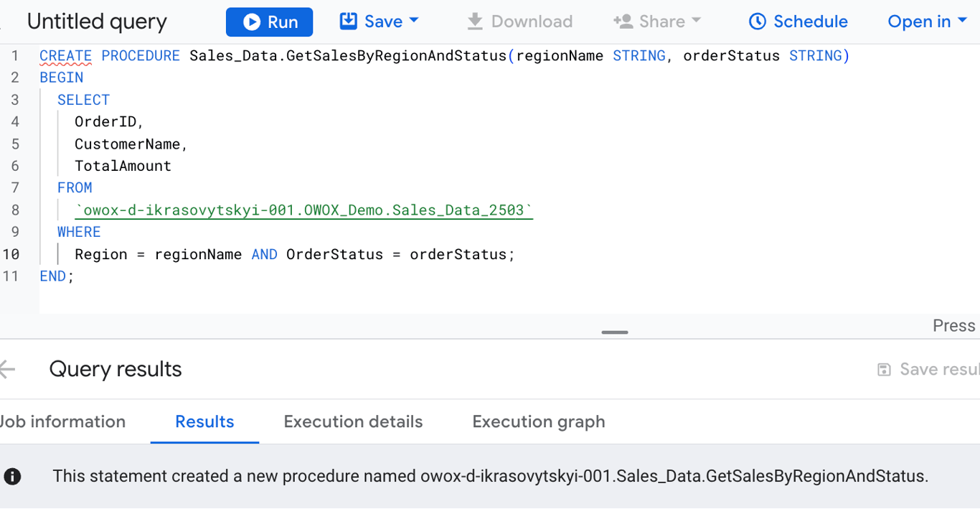Open the Save dropdown arrow
Image resolution: width=980 pixels, height=509 pixels.
[414, 21]
